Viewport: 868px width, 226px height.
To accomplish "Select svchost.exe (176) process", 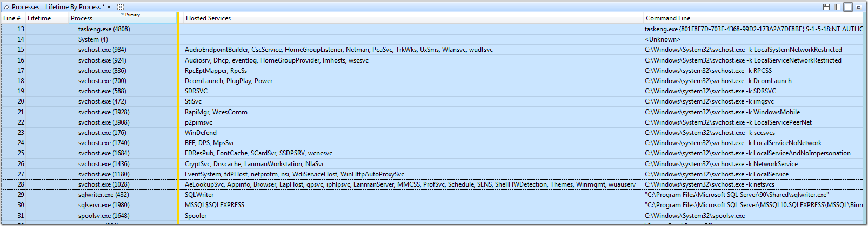I will (102, 133).
